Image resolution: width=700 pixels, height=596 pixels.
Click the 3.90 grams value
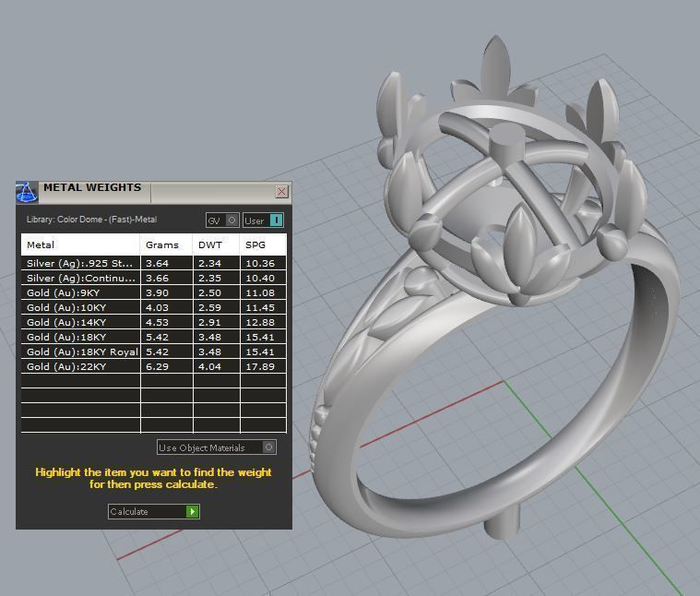(x=157, y=292)
